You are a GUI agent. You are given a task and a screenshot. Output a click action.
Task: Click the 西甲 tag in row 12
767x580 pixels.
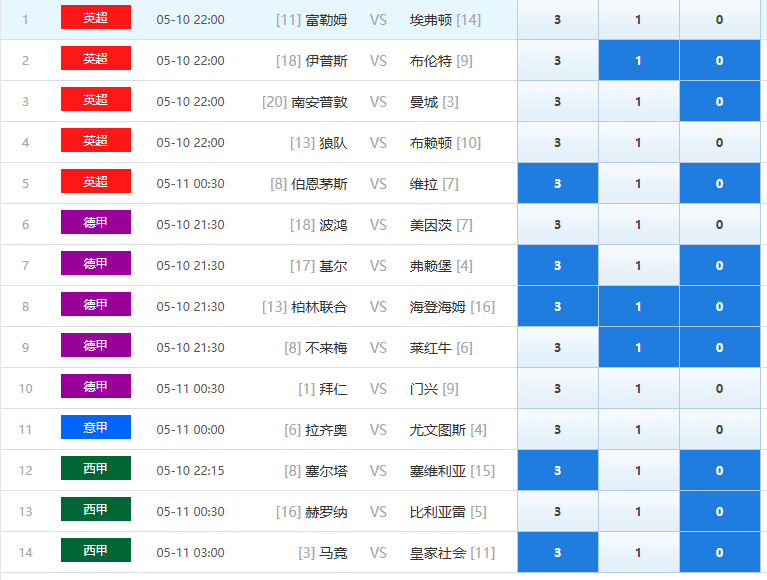(x=96, y=468)
